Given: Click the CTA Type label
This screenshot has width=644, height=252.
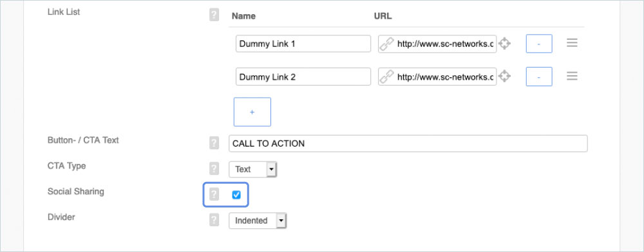Looking at the screenshot, I should tap(66, 166).
